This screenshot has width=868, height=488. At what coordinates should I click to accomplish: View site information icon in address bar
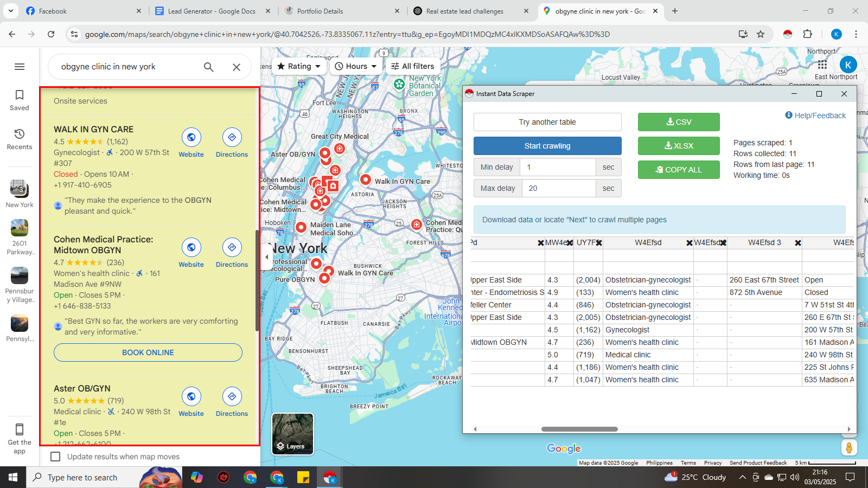point(74,34)
